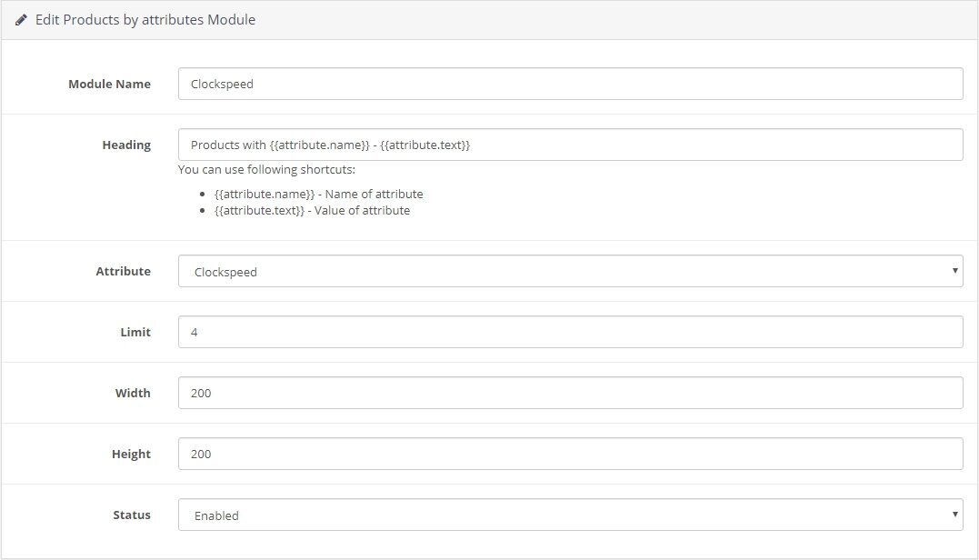Click the Edit Products by attributes Module title
Screen dimensions: 979x560
(x=145, y=19)
